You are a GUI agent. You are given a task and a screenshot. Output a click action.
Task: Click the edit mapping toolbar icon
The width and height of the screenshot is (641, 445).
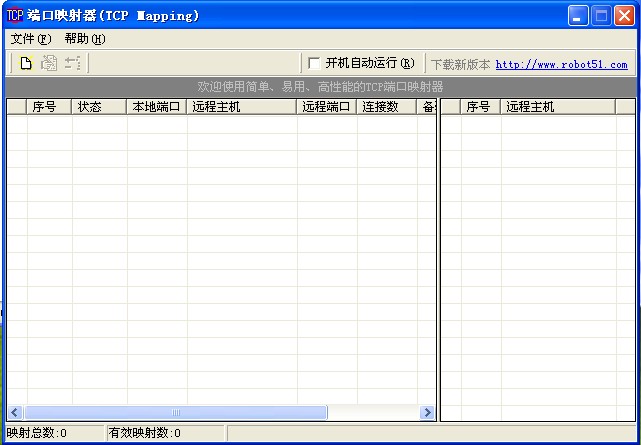[x=48, y=63]
